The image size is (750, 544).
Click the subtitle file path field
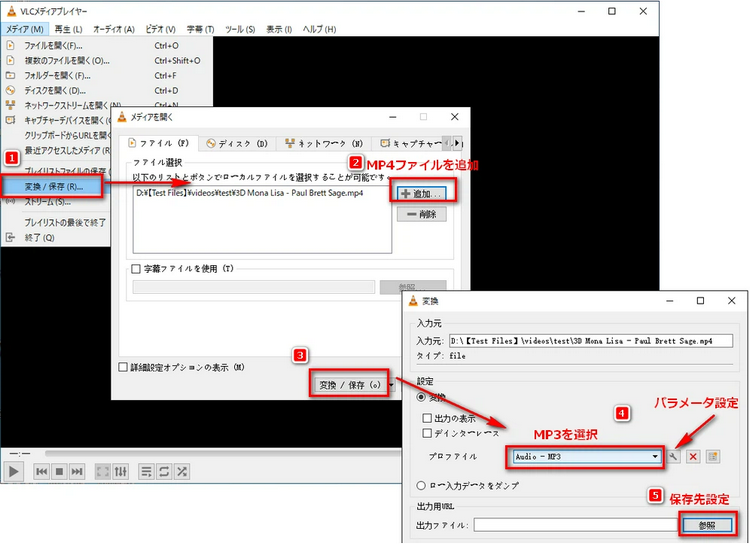254,287
